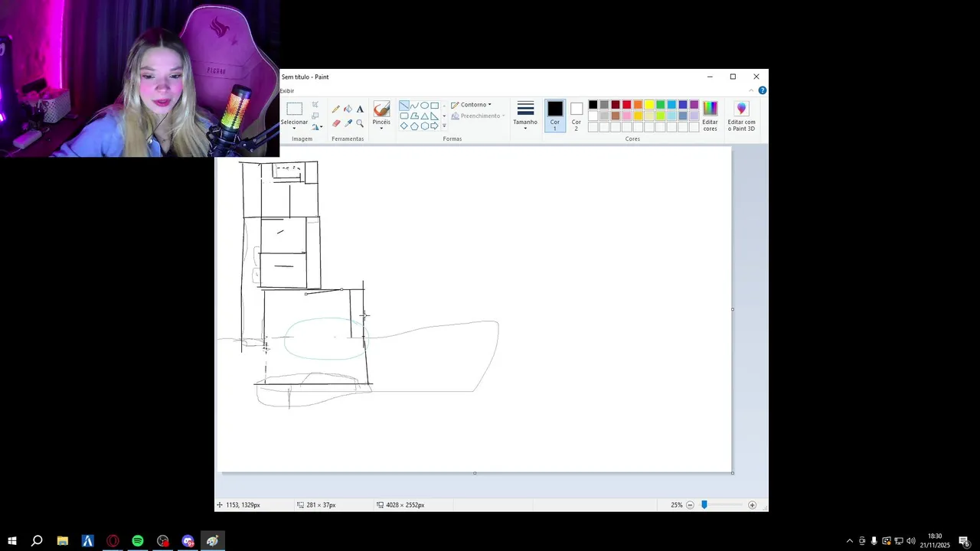Viewport: 980px width, 551px height.
Task: Choose the Rounded rectangle shape
Action: [x=403, y=116]
